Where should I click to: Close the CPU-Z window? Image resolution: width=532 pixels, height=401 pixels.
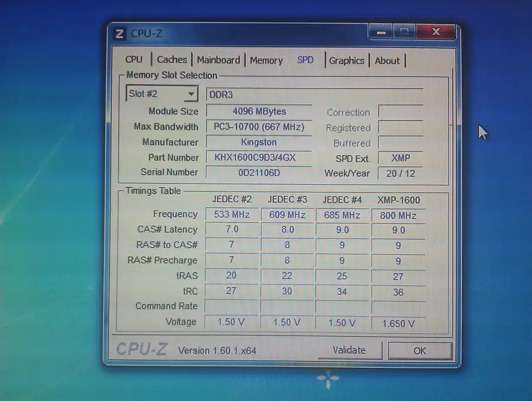click(436, 32)
